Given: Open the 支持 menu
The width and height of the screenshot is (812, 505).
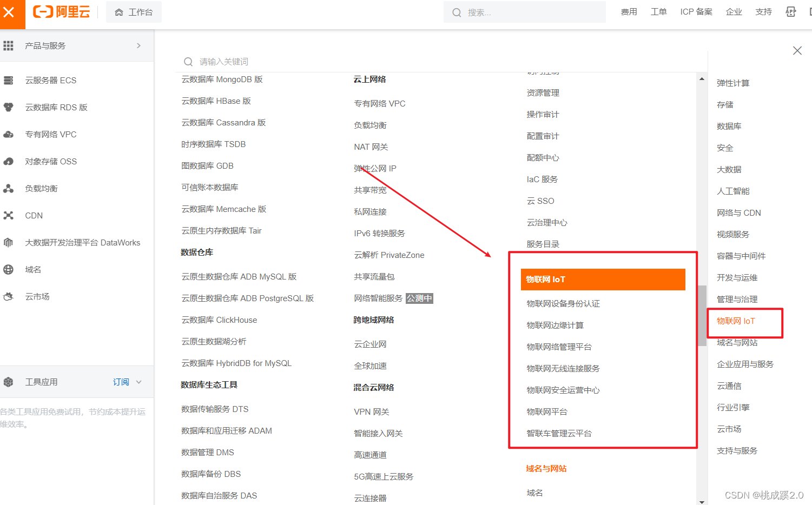Looking at the screenshot, I should click(763, 12).
